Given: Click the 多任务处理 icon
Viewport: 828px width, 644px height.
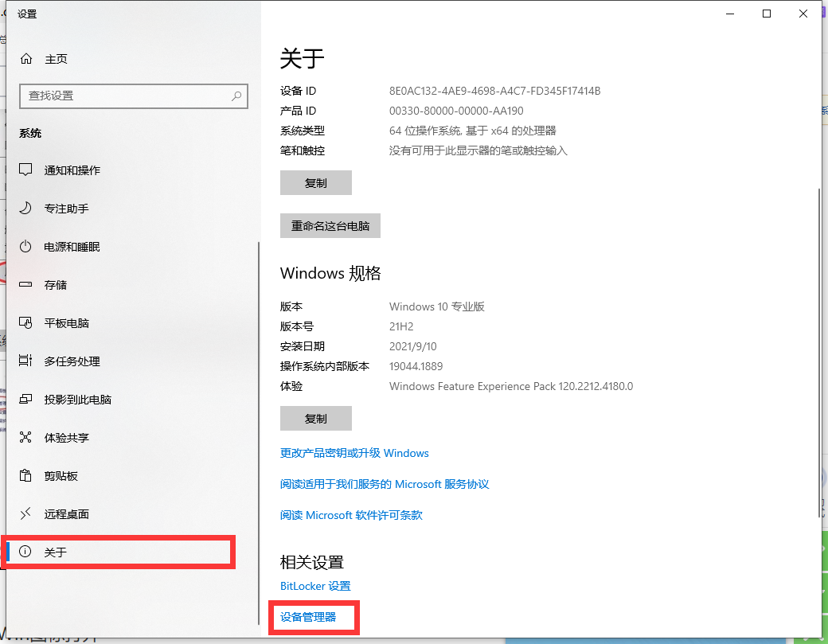Looking at the screenshot, I should click(26, 361).
